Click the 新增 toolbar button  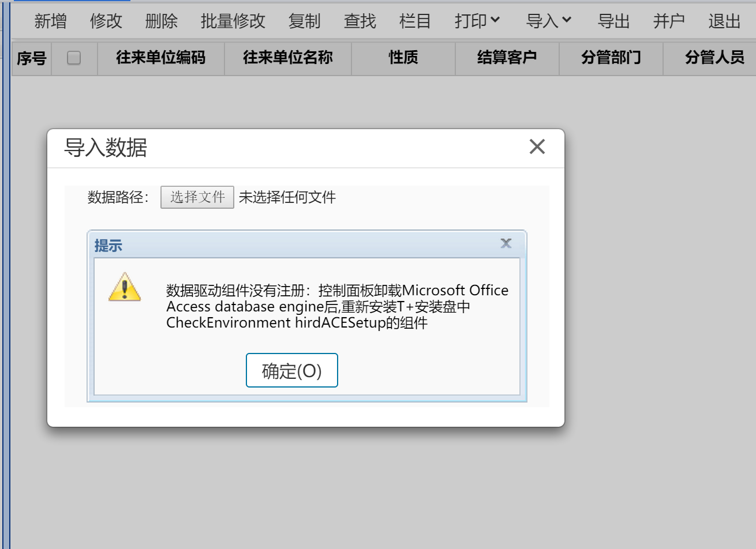click(x=50, y=21)
